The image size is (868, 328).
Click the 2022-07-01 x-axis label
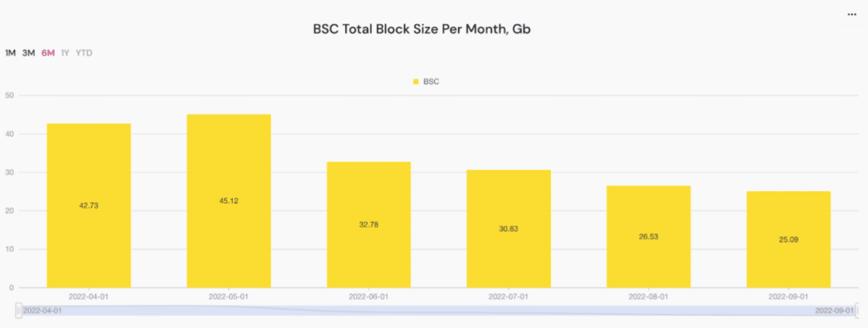508,297
